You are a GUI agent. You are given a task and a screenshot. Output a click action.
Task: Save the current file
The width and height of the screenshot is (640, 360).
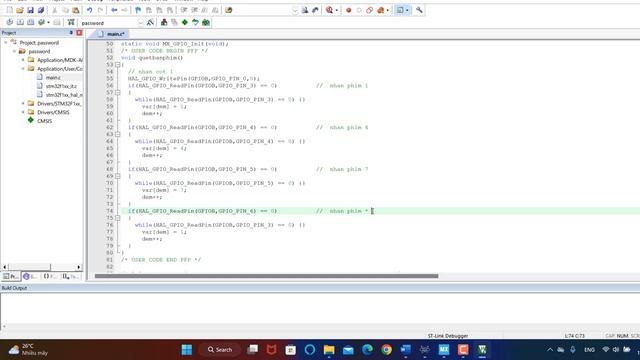(30, 10)
